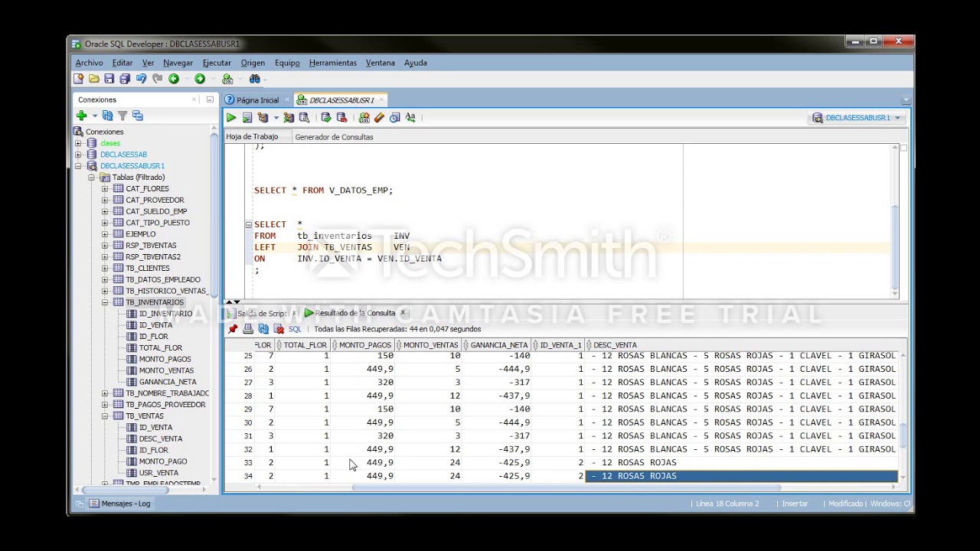Add new connection with green plus
Image resolution: width=980 pixels, height=551 pixels.
[x=81, y=116]
